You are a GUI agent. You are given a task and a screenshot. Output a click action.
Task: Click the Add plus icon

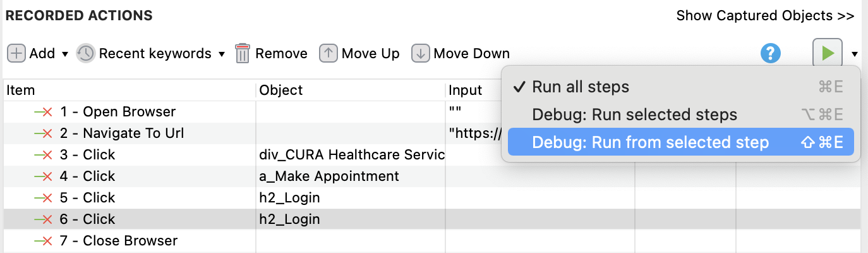coord(16,53)
